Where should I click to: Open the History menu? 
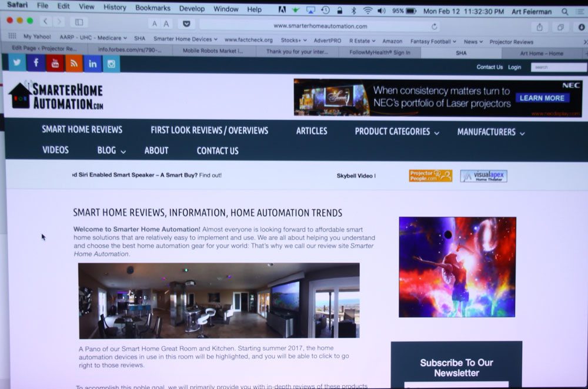115,7
